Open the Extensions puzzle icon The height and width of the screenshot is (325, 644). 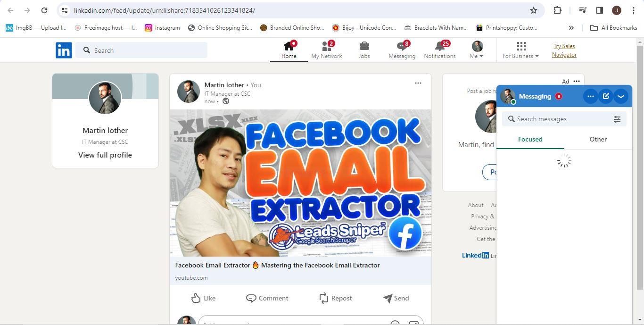pos(557,10)
